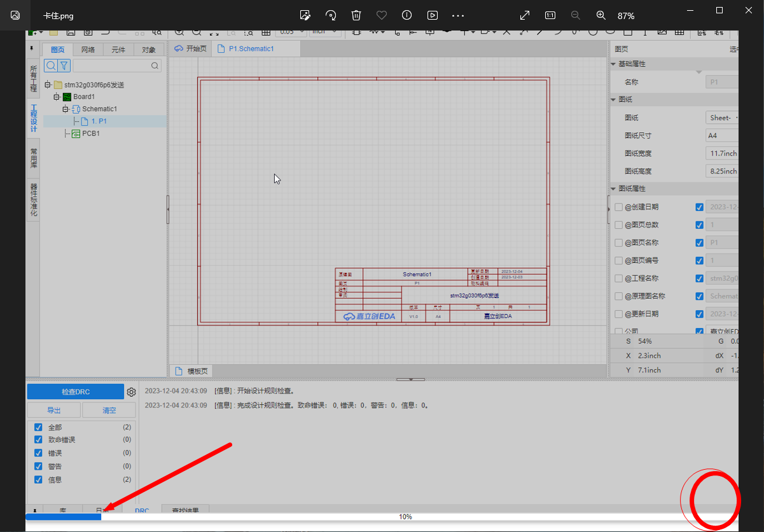The height and width of the screenshot is (532, 764).
Task: Zoom in with the magnifier plus icon
Action: point(601,15)
